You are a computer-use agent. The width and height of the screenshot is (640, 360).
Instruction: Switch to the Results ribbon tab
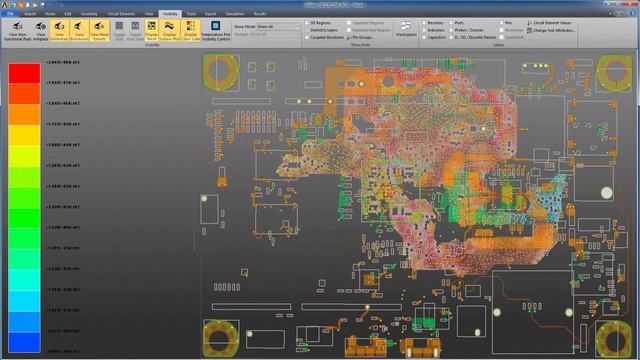(x=260, y=13)
